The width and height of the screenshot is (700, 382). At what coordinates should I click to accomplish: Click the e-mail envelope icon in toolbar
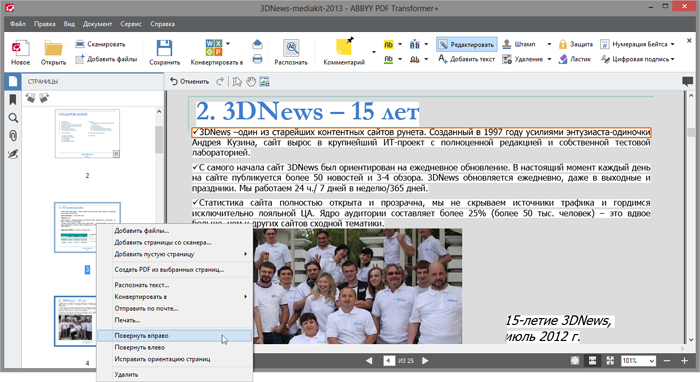tap(257, 44)
